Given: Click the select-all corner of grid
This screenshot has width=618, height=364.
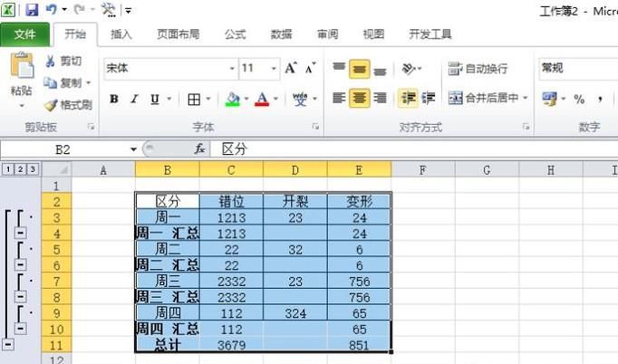Looking at the screenshot, I should point(57,170).
